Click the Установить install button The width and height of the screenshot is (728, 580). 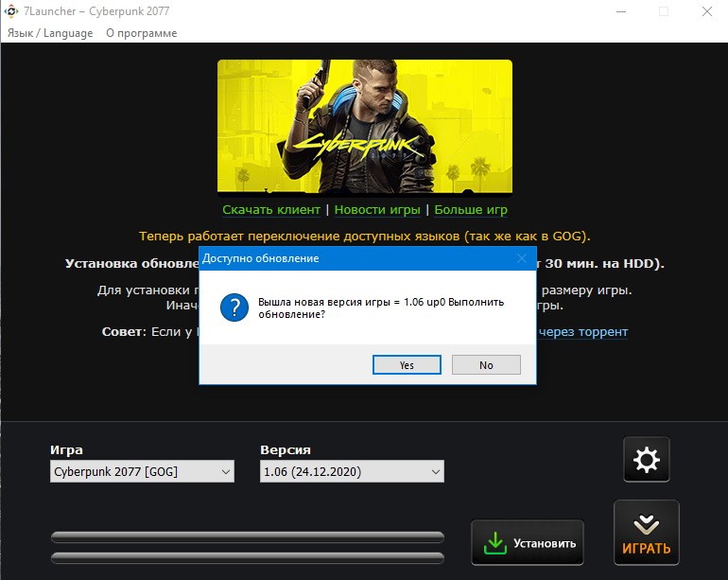[528, 543]
